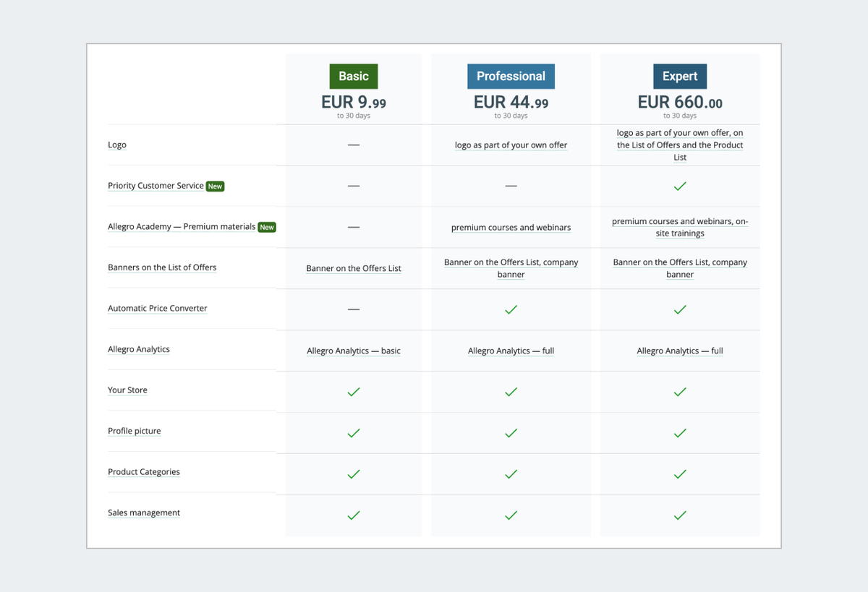Screen dimensions: 868x592
Task: Click Basic dash for Priority Customer Service
Action: tap(354, 186)
